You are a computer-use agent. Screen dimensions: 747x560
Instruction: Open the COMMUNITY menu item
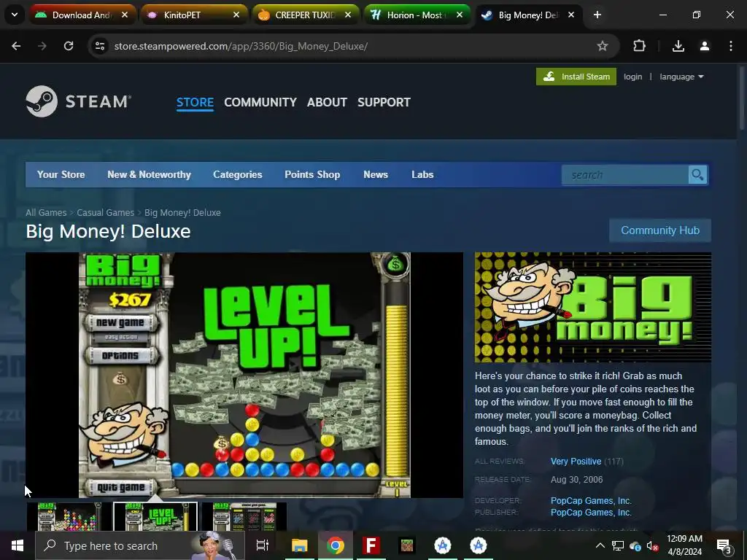[x=260, y=102]
